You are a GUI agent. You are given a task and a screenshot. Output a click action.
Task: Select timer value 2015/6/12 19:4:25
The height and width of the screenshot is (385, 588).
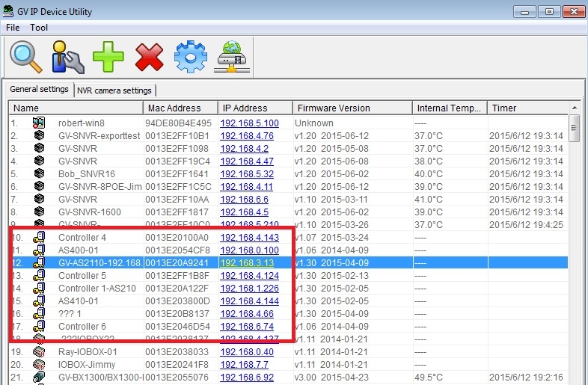pyautogui.click(x=526, y=225)
